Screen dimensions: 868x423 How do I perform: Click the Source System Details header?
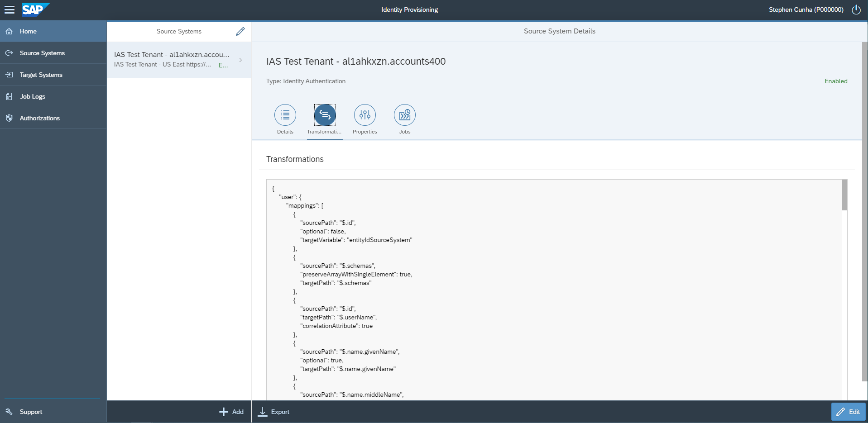coord(560,31)
